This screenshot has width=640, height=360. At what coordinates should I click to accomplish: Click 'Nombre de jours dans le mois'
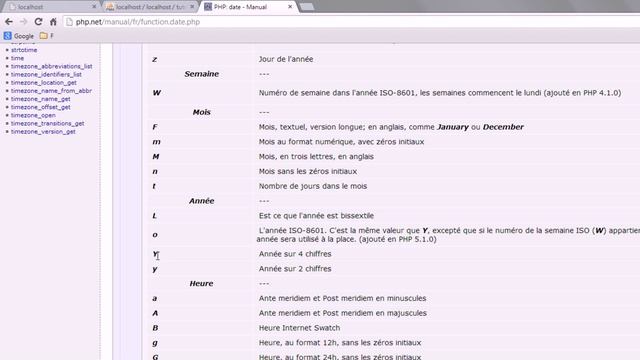click(313, 186)
